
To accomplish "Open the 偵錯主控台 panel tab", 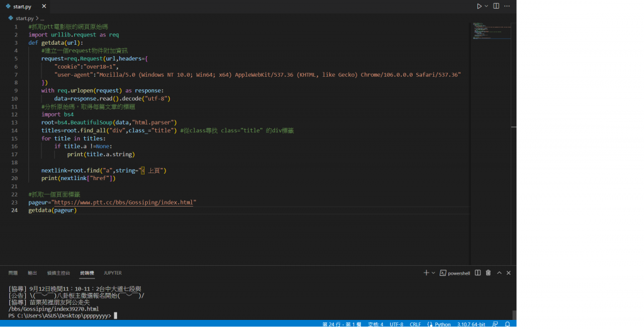I will (58, 273).
